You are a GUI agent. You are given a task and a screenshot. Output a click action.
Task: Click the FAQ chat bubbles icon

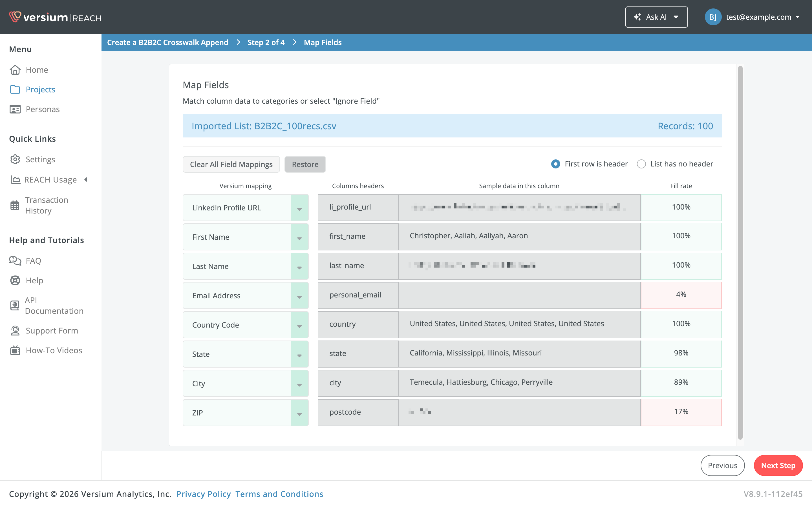(x=15, y=261)
